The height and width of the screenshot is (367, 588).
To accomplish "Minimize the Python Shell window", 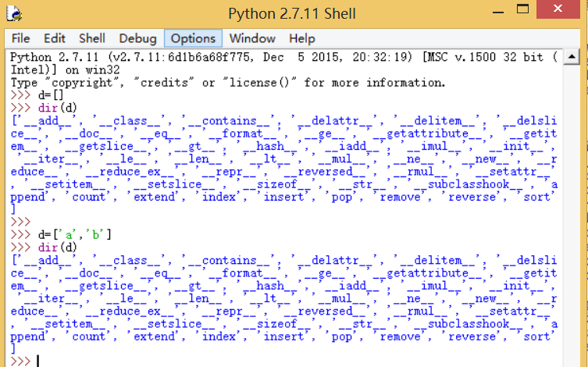I will pos(498,11).
